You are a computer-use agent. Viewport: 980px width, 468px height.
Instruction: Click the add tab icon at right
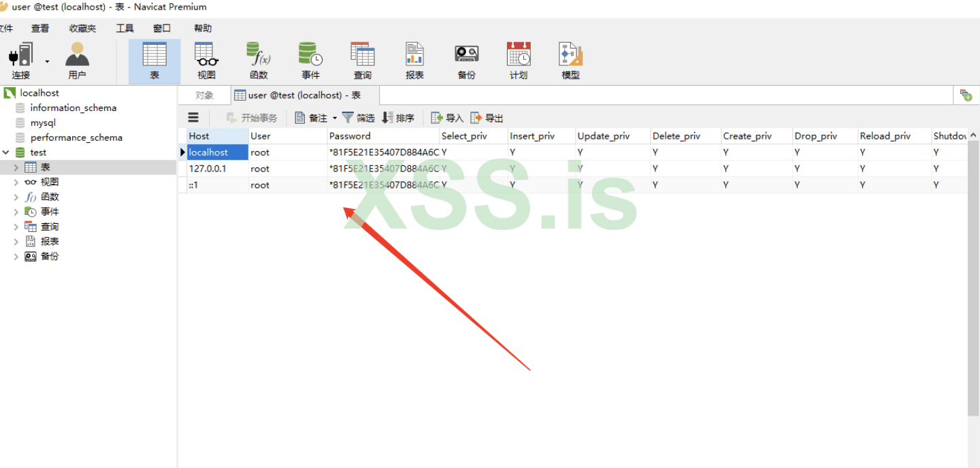(966, 95)
